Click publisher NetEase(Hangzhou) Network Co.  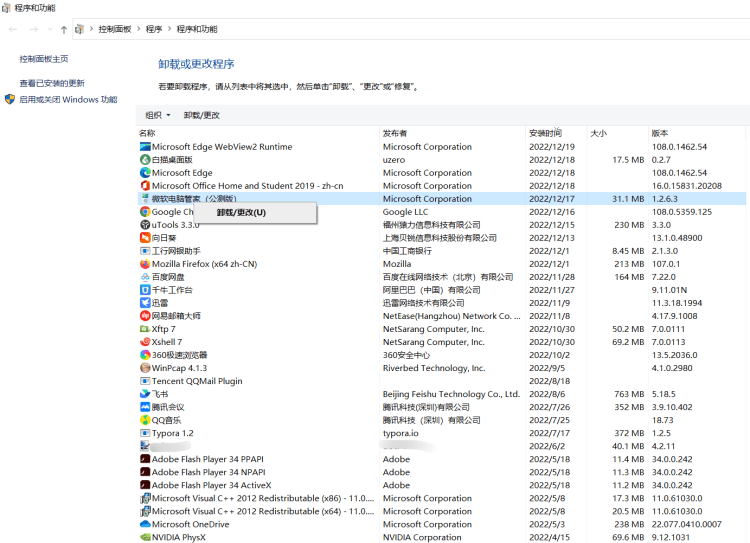coord(452,316)
